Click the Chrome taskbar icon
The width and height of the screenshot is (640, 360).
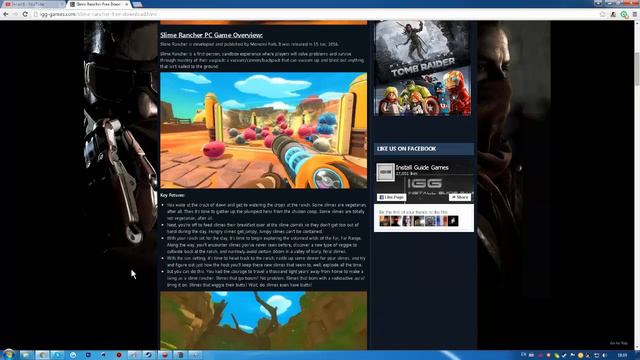[x=42, y=355]
